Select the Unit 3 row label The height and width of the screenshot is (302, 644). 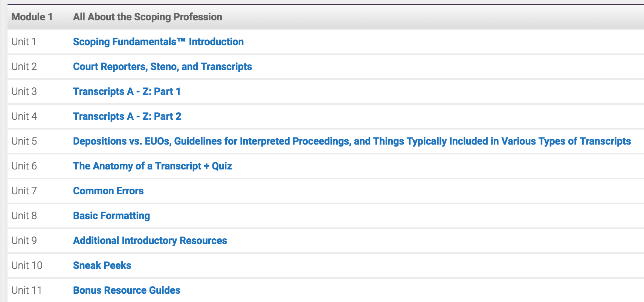tap(24, 92)
